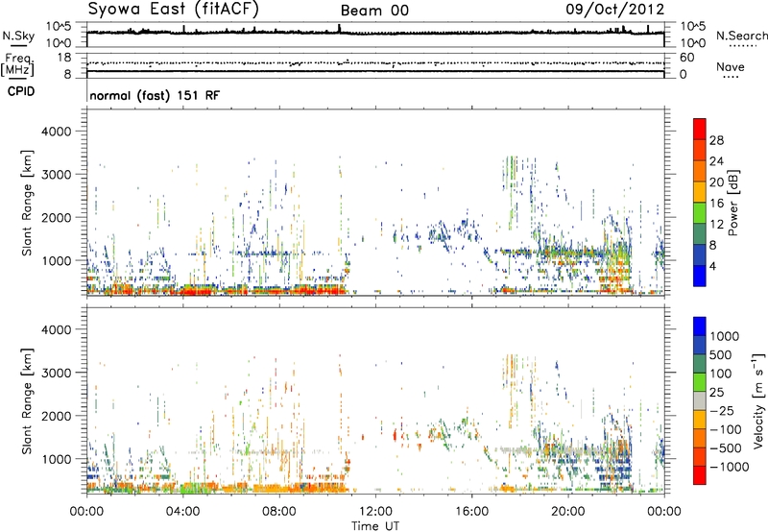Click the '-1000' tick on Velocity colorbar

[x=730, y=467]
